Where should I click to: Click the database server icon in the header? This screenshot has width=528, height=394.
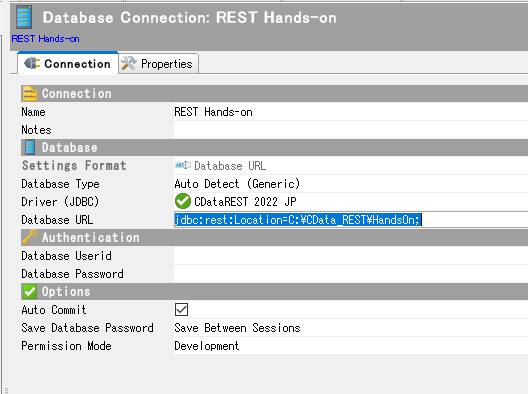point(24,17)
